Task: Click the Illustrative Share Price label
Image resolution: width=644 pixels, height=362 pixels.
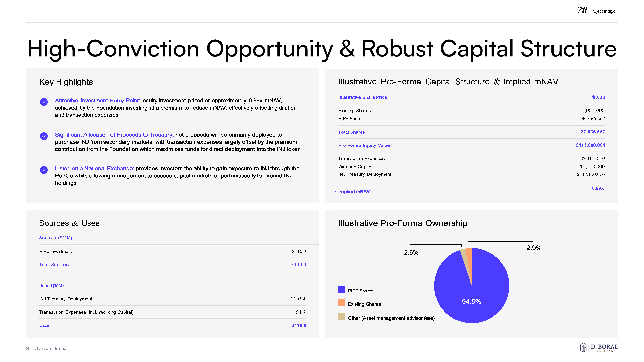Action: click(363, 97)
